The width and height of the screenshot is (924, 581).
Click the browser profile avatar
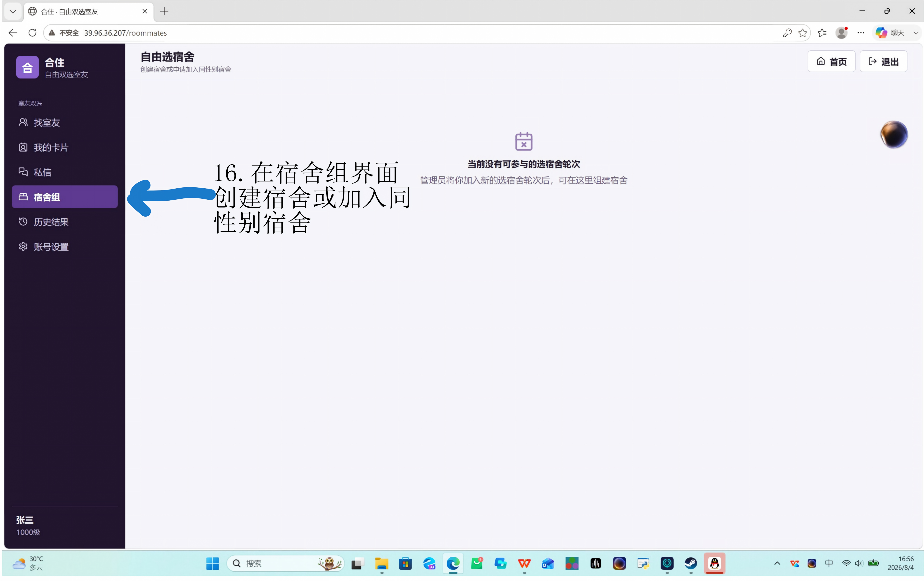842,33
